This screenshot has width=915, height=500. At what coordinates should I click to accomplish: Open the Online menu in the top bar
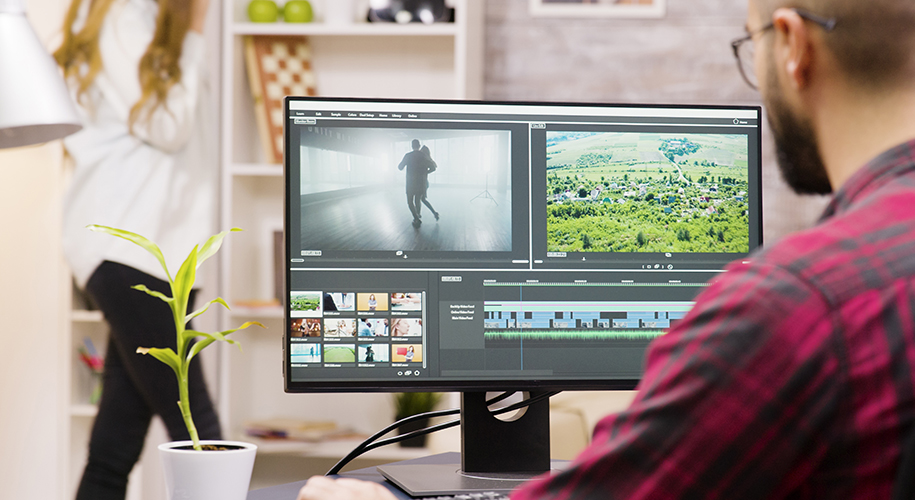(x=413, y=116)
